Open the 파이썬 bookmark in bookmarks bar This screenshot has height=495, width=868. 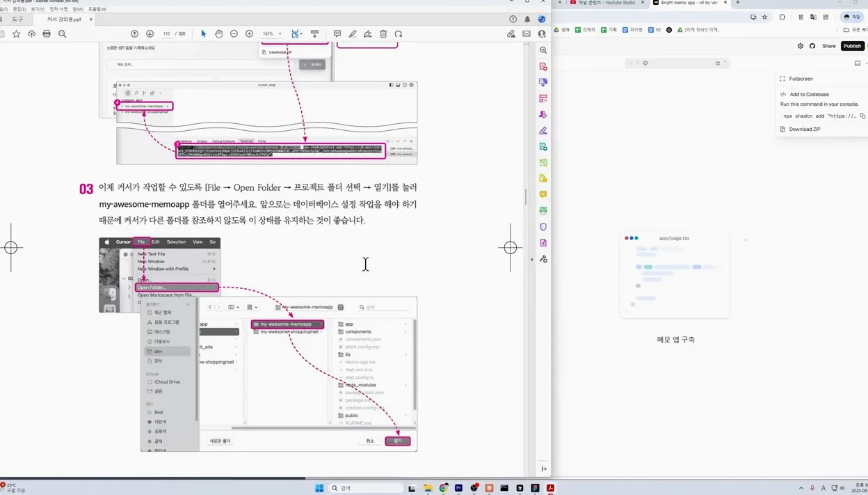tap(633, 30)
